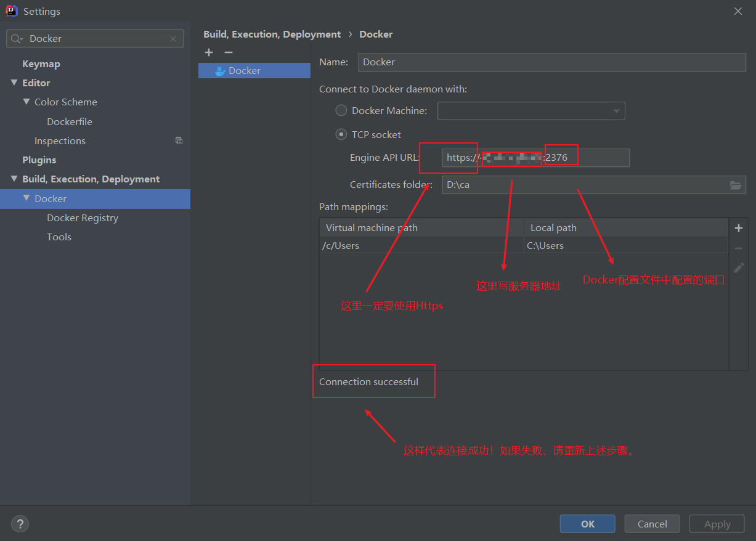
Task: Click the Virtual machine path column header
Action: [421, 228]
